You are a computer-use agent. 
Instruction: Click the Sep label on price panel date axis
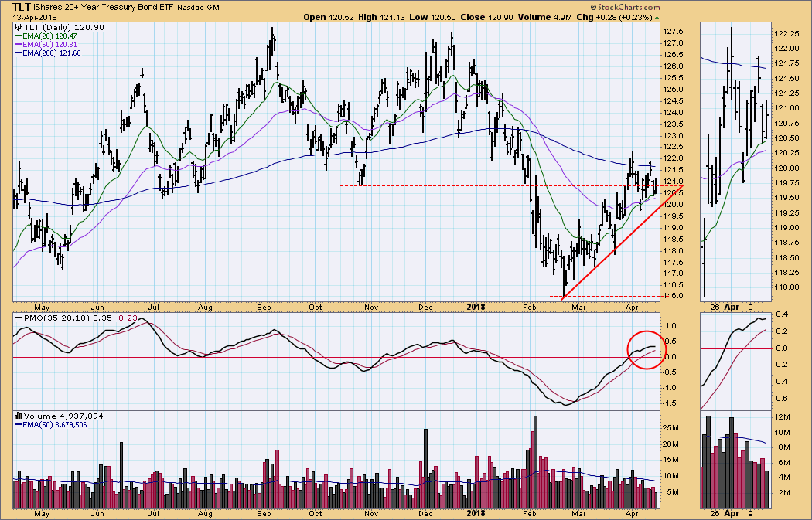pos(264,308)
